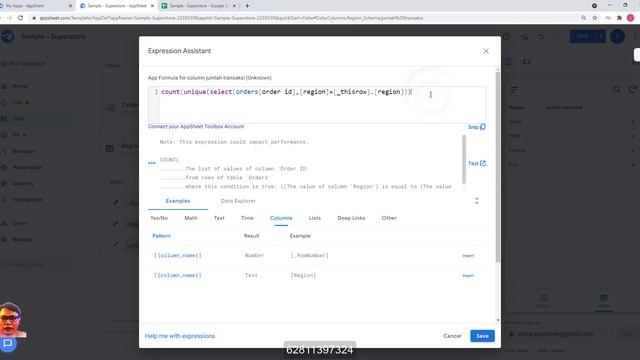Click the browser zoom magnifier icon

tap(584, 18)
